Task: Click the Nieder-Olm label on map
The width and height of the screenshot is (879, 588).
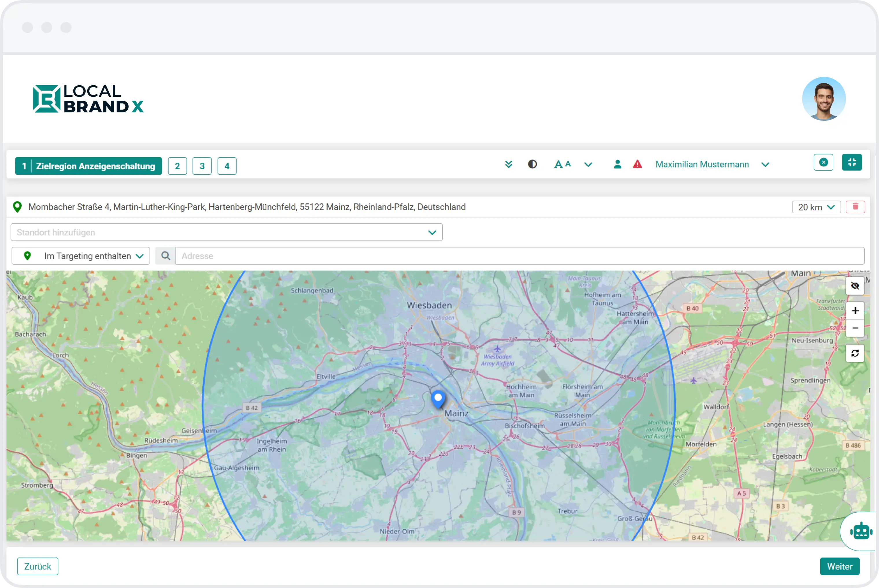Action: pyautogui.click(x=397, y=531)
